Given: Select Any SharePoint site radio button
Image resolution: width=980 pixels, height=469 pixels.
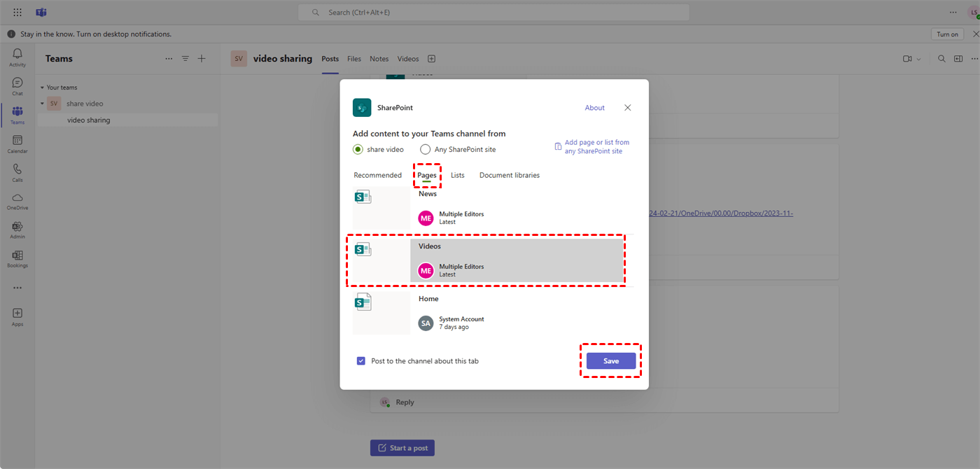Looking at the screenshot, I should (425, 149).
